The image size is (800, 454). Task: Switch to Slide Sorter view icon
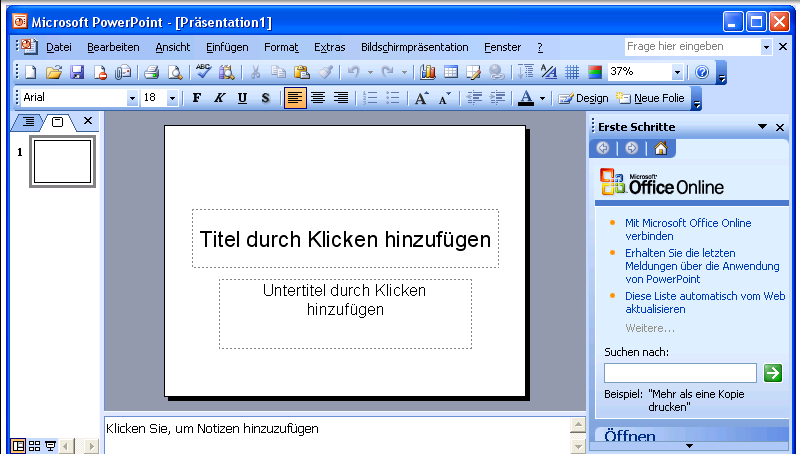34,446
